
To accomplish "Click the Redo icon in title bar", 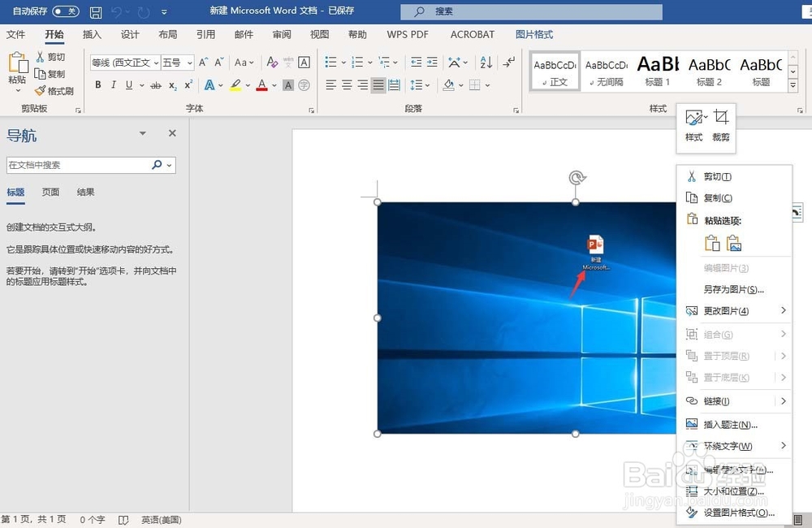I will pos(144,11).
